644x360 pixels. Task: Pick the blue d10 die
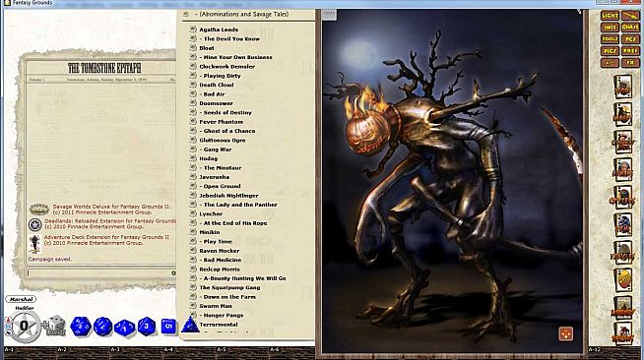click(125, 328)
